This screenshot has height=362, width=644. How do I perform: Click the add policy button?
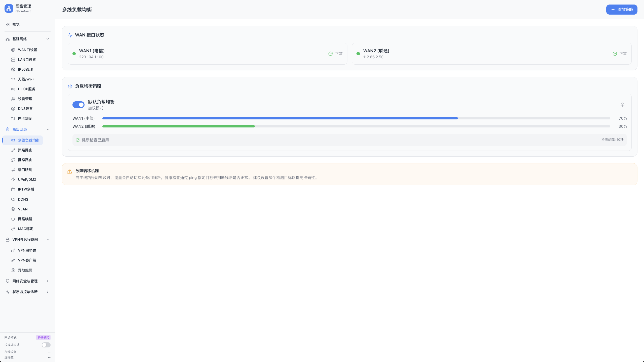click(621, 10)
